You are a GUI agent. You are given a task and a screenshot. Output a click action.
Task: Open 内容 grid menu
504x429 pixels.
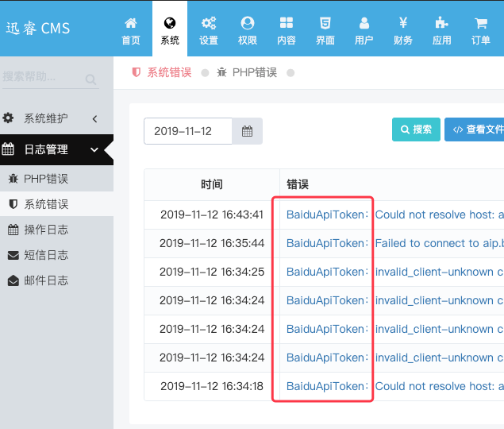[287, 31]
